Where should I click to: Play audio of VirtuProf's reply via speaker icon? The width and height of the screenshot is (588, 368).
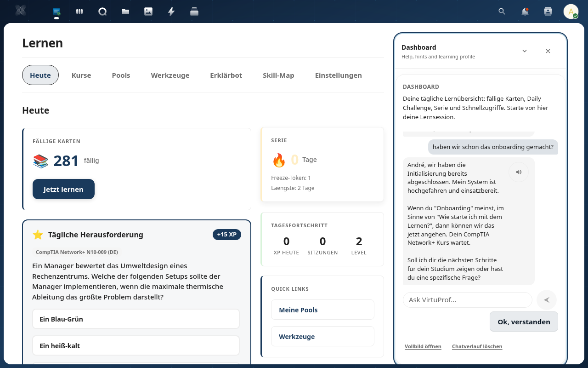(x=519, y=172)
